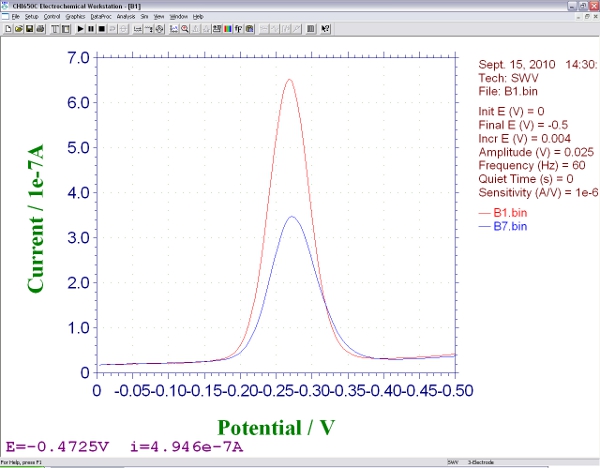The height and width of the screenshot is (468, 600).
Task: Open the Graphics menu
Action: pyautogui.click(x=76, y=17)
